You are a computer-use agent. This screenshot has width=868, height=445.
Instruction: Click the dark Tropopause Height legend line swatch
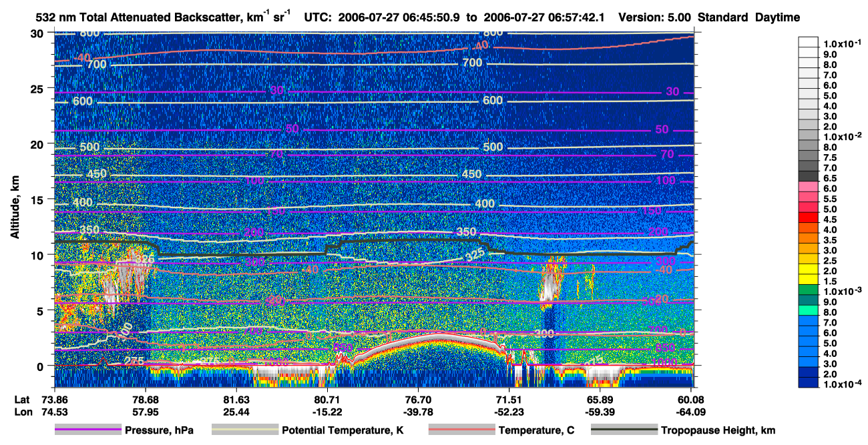pos(624,430)
